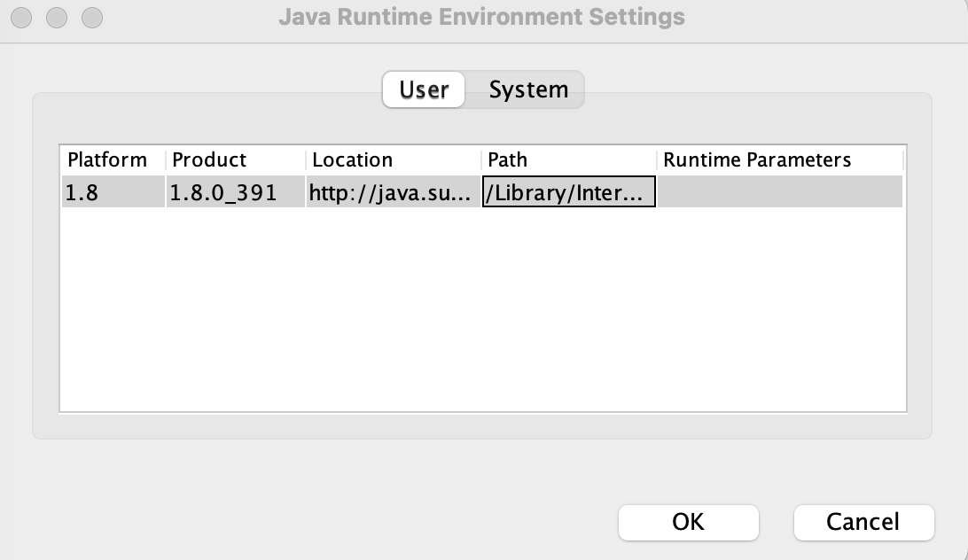Zoom the window with the third title bar button
The width and height of the screenshot is (968, 560).
point(92,18)
